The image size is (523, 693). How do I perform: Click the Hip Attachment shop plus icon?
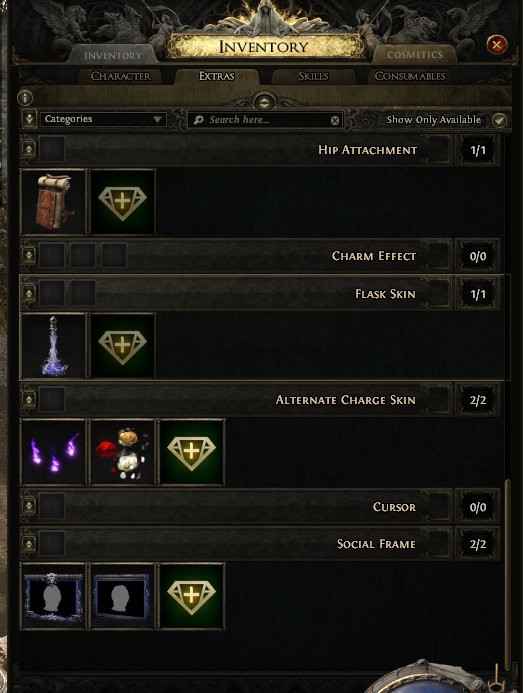click(122, 201)
